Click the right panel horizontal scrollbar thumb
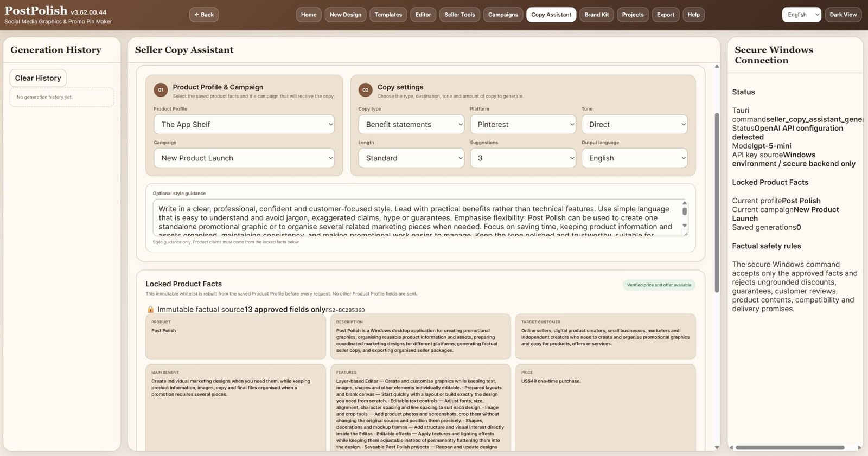 coord(790,447)
